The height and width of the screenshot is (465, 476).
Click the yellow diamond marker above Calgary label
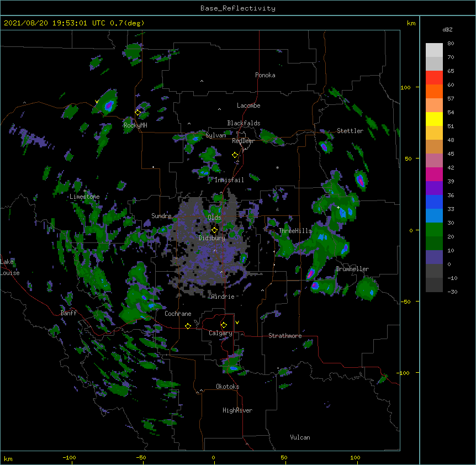[x=224, y=325]
